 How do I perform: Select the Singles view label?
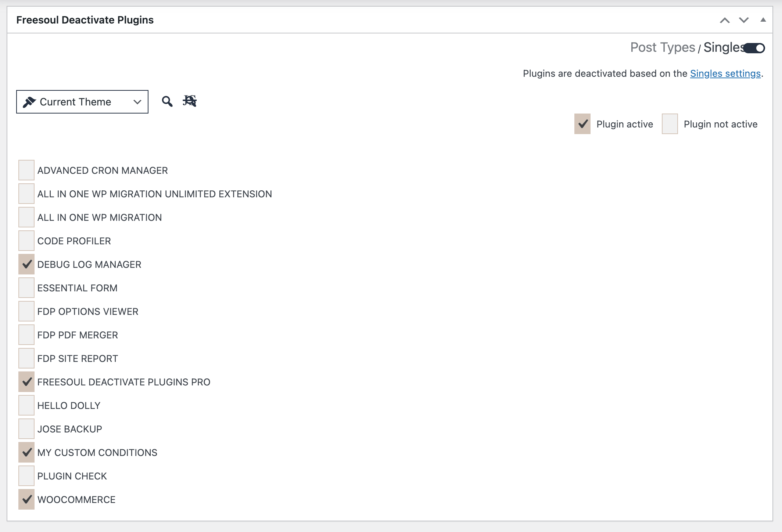click(x=722, y=47)
